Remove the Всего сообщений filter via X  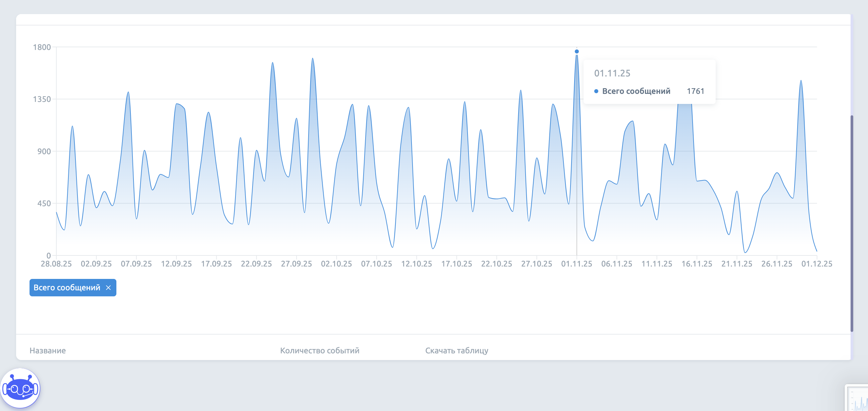(x=108, y=288)
